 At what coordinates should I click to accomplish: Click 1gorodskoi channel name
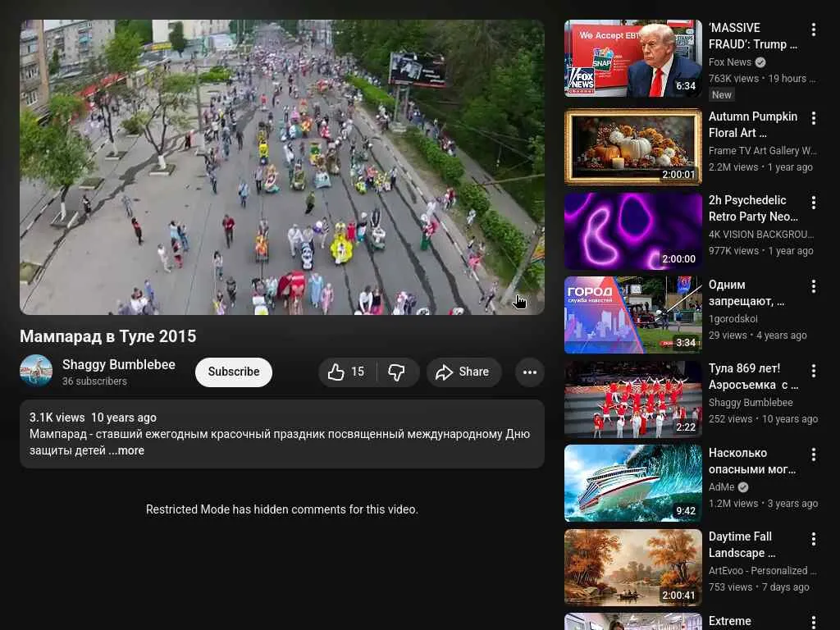coord(733,319)
